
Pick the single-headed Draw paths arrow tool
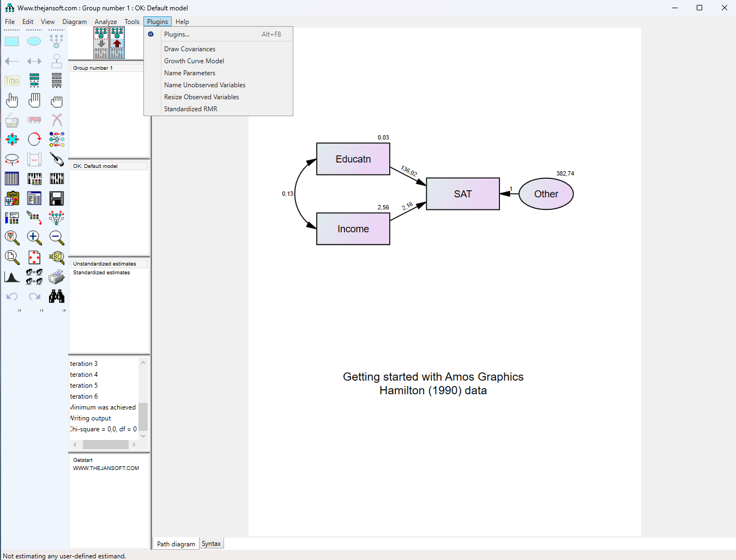[x=12, y=61]
